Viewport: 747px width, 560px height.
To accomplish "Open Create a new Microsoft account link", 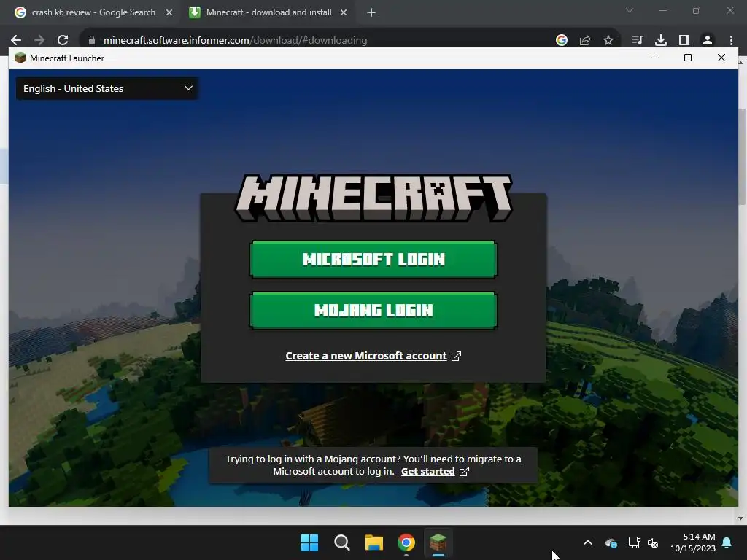I will [366, 356].
